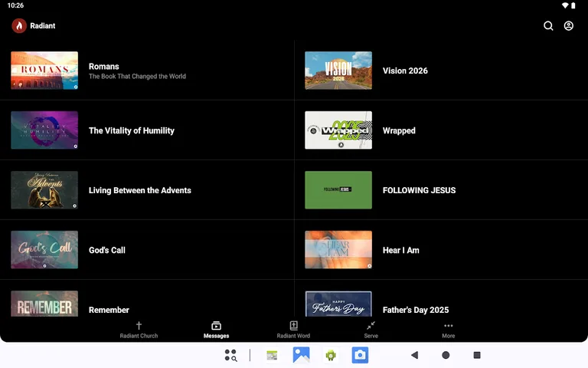Tap the Radiant flame logo
This screenshot has height=368, width=588.
coord(19,26)
